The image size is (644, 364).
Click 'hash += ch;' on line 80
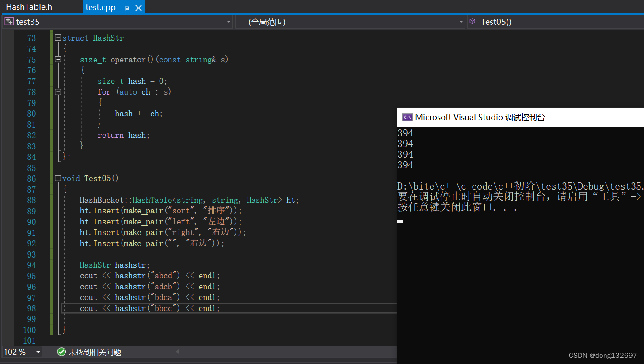(x=139, y=114)
